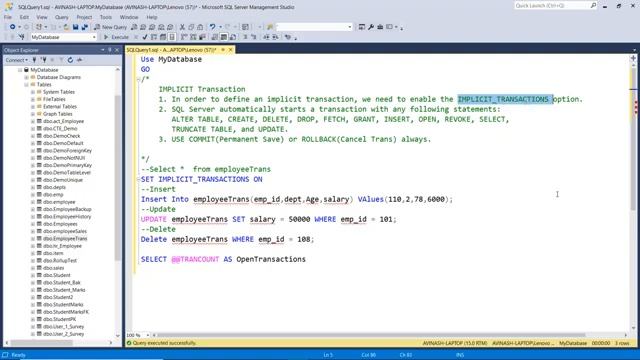Screen dimensions: 640x360
Task: Click Display Estimated Execution Plan icon
Action: point(154,37)
